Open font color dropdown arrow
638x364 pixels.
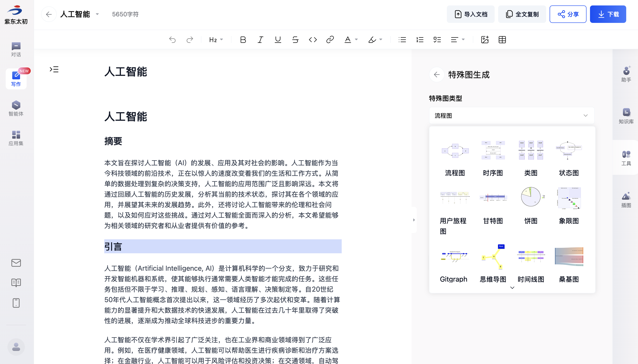(x=356, y=40)
